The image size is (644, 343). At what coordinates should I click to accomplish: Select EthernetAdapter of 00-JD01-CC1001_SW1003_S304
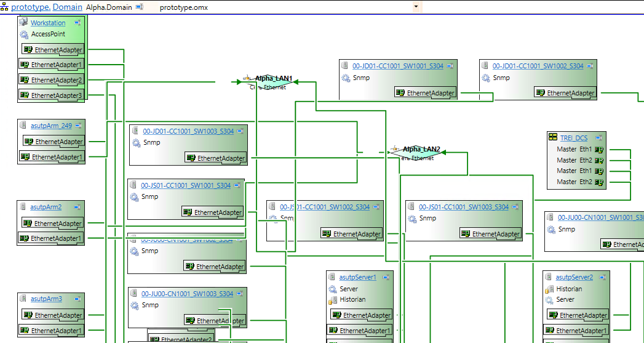click(216, 158)
